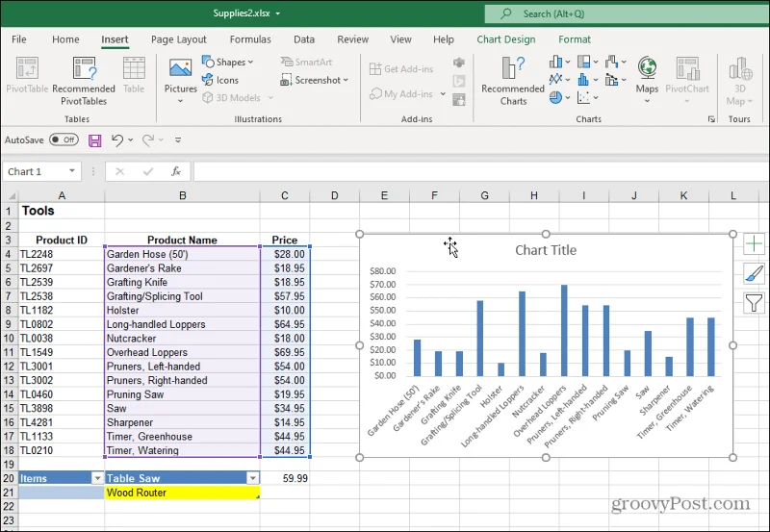Open the File tab
The width and height of the screenshot is (770, 532).
click(x=19, y=39)
